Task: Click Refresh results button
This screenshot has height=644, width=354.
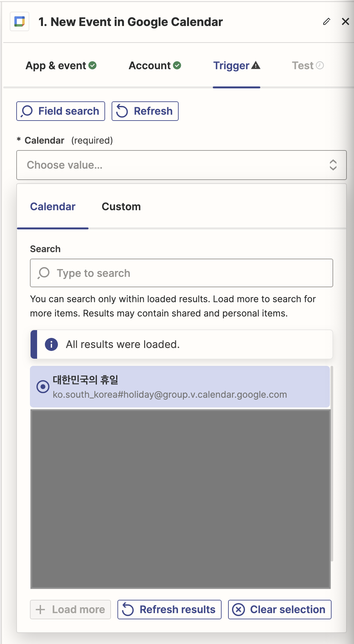Action: (170, 610)
